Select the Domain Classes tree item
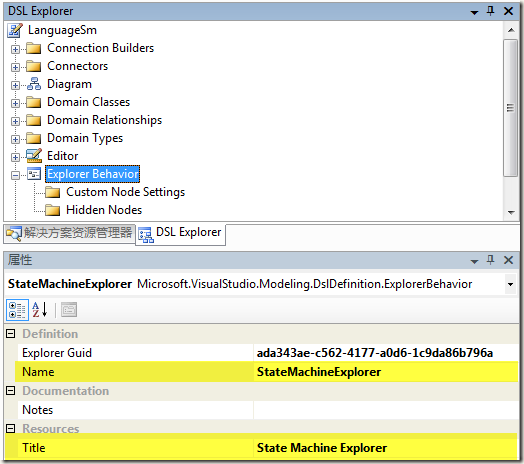This screenshot has height=464, width=524. [89, 102]
